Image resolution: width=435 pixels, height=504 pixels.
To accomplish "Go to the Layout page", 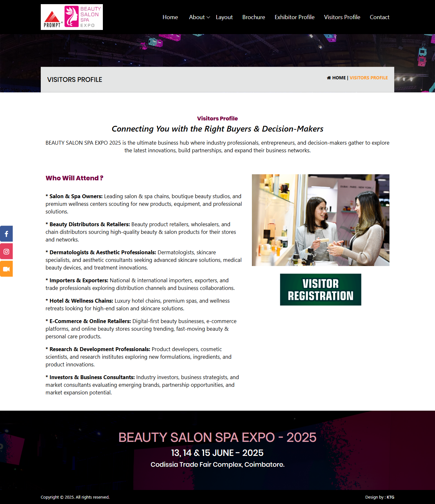I will tap(224, 17).
